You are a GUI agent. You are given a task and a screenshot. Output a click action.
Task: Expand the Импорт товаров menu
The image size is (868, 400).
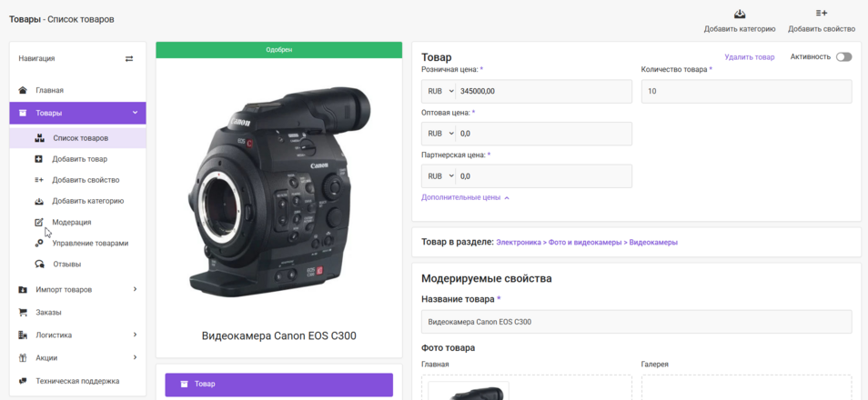[135, 290]
